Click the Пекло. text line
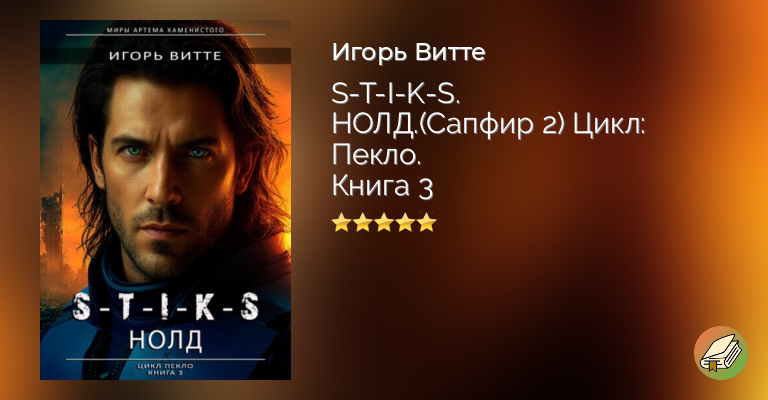This screenshot has height=400, width=768. tap(376, 156)
